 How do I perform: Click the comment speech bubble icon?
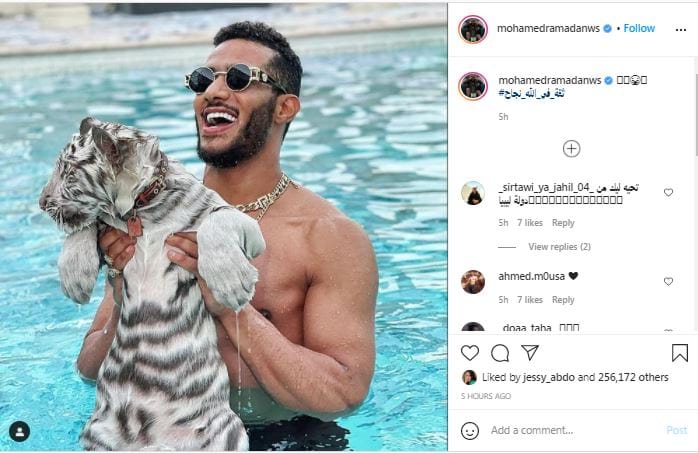click(x=500, y=352)
